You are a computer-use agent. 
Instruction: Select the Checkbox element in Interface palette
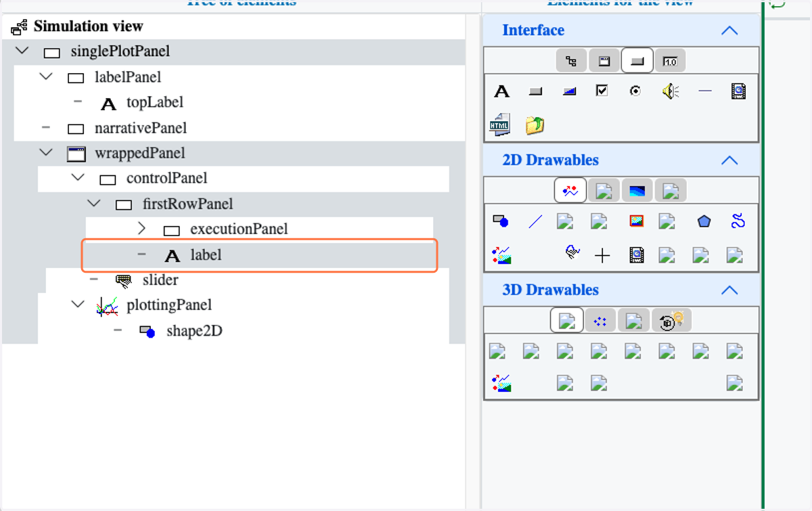[x=602, y=91]
